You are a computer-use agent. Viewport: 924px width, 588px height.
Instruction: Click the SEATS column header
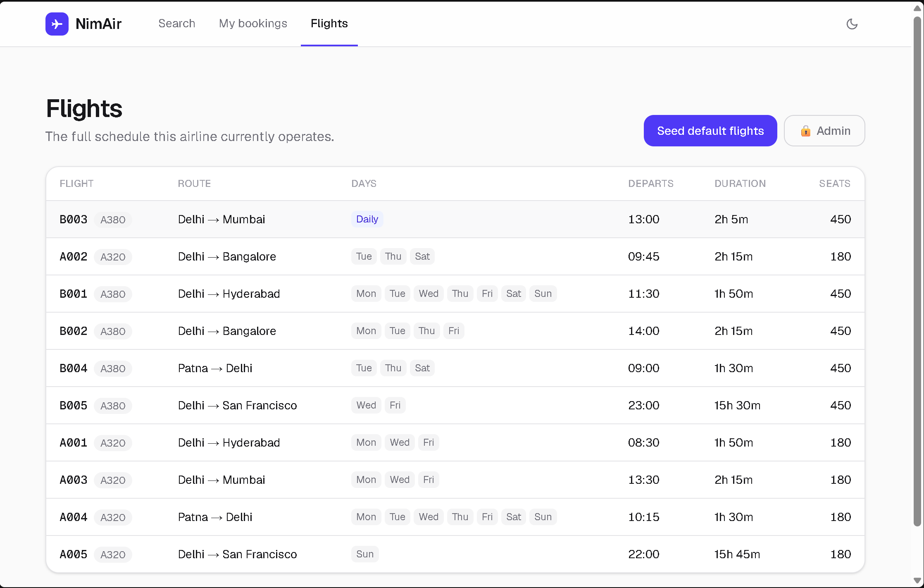(x=835, y=184)
